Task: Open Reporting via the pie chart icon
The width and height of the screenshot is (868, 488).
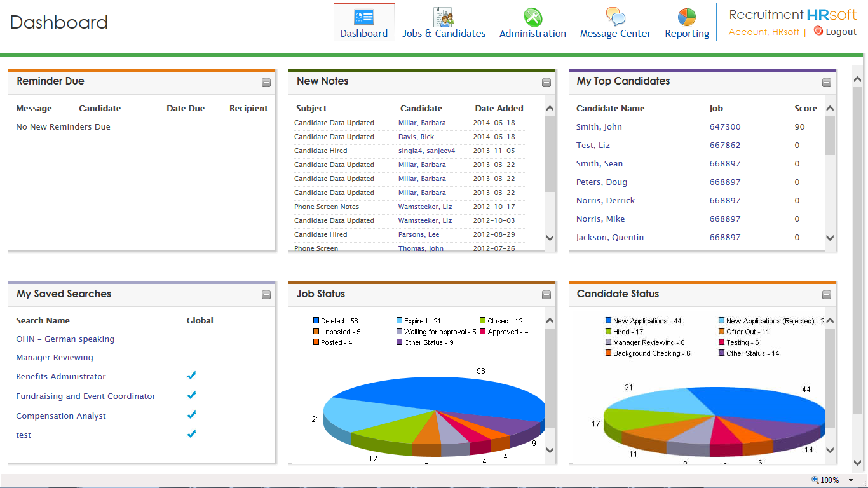Action: [x=687, y=15]
